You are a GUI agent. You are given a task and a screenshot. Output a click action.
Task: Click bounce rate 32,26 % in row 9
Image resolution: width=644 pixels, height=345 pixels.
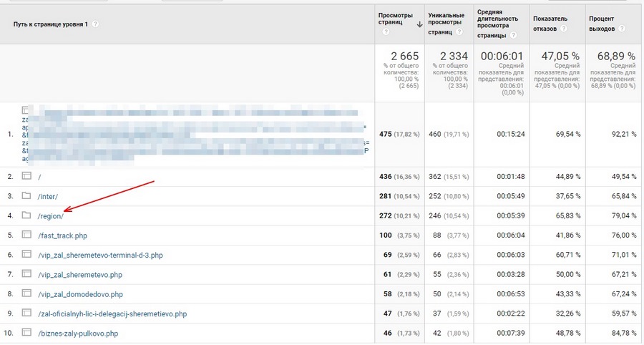[568, 314]
